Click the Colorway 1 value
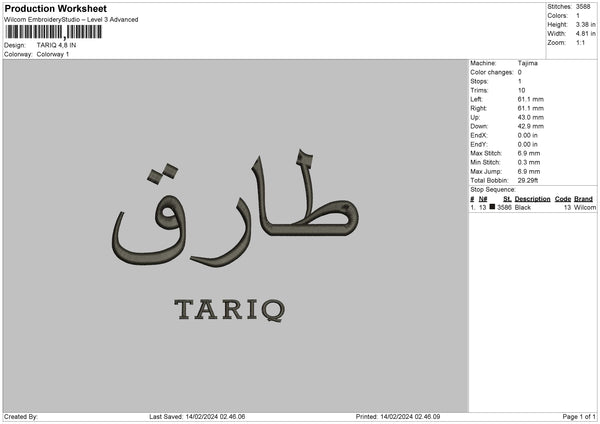The image size is (600, 424). point(53,54)
